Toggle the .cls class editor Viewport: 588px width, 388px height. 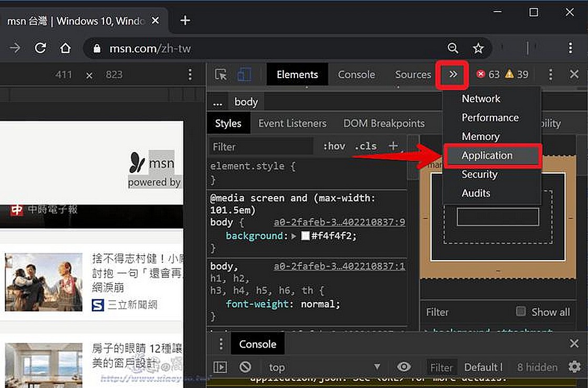(365, 146)
